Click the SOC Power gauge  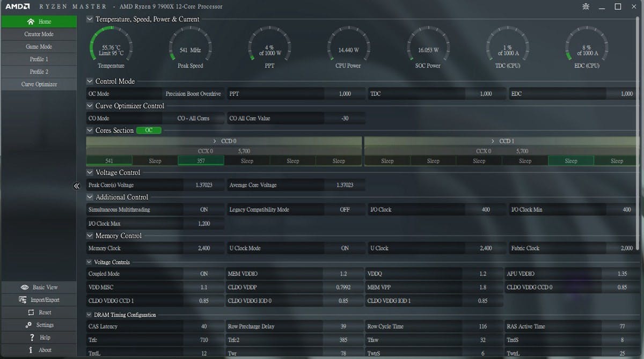(428, 47)
